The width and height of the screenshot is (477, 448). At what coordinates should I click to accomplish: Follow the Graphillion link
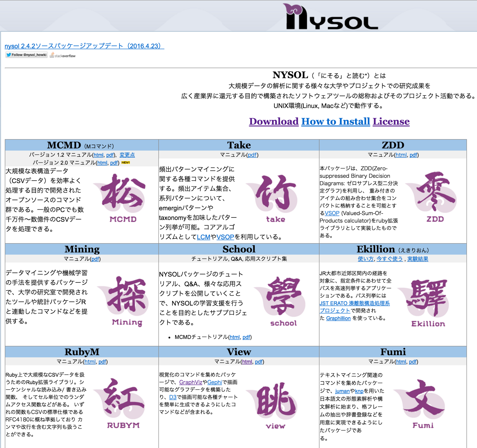338,318
